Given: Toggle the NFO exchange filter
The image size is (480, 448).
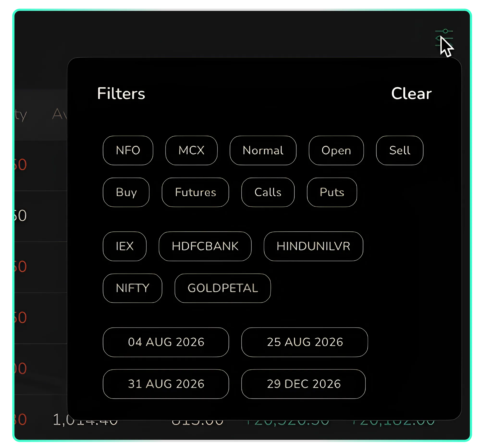Looking at the screenshot, I should click(128, 150).
